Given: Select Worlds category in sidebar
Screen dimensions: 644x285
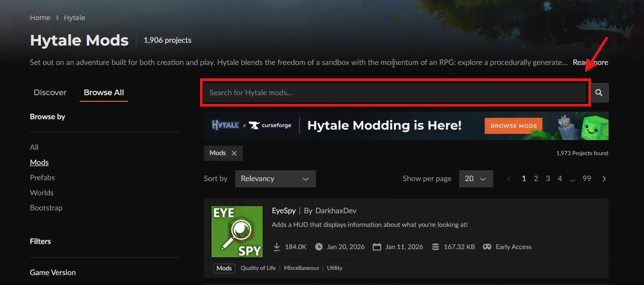Looking at the screenshot, I should [x=42, y=193].
